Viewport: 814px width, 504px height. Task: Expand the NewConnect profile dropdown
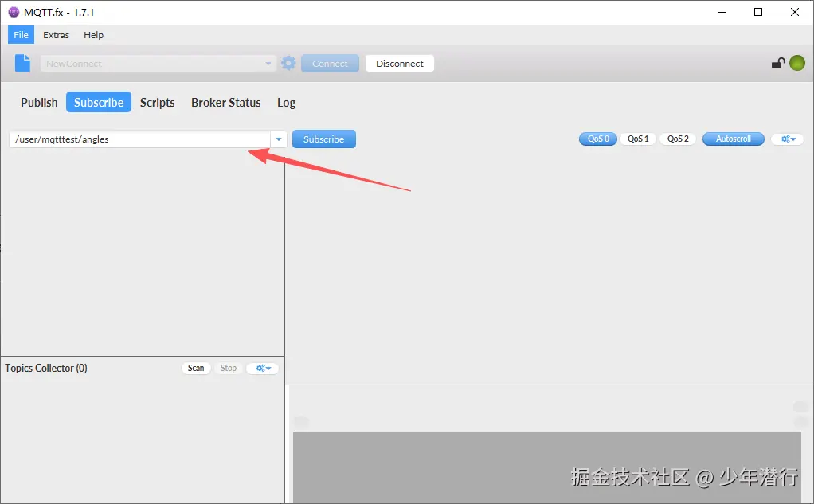pos(268,64)
